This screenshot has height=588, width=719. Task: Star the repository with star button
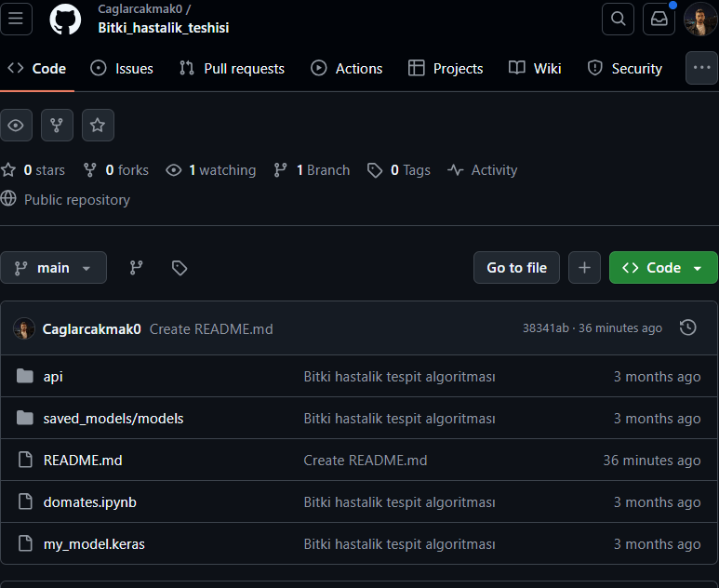point(98,125)
